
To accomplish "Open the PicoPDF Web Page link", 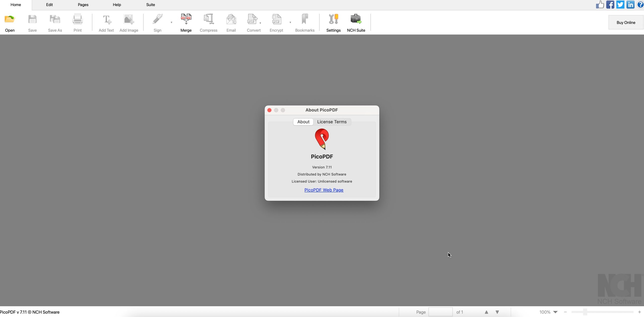I will [324, 190].
